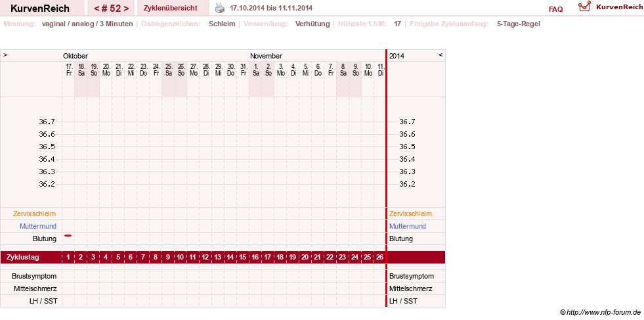Open the Zyklenübersicht tab
Image resolution: width=644 pixels, height=320 pixels.
[171, 9]
